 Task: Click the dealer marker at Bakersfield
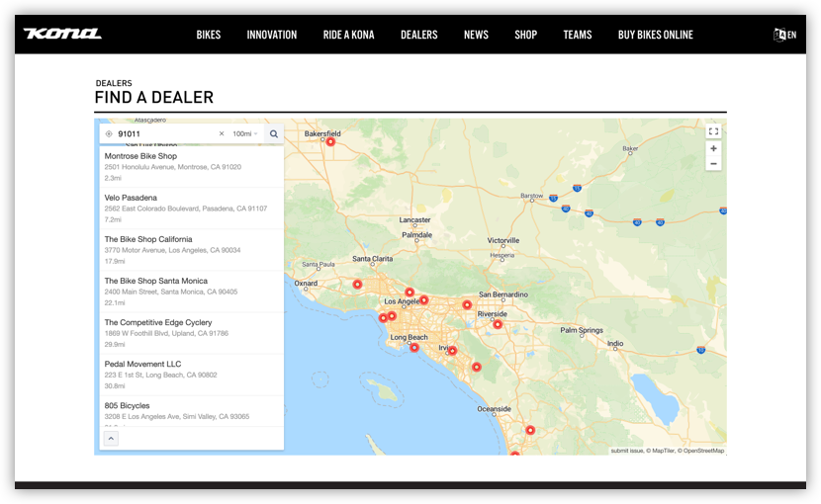[330, 142]
